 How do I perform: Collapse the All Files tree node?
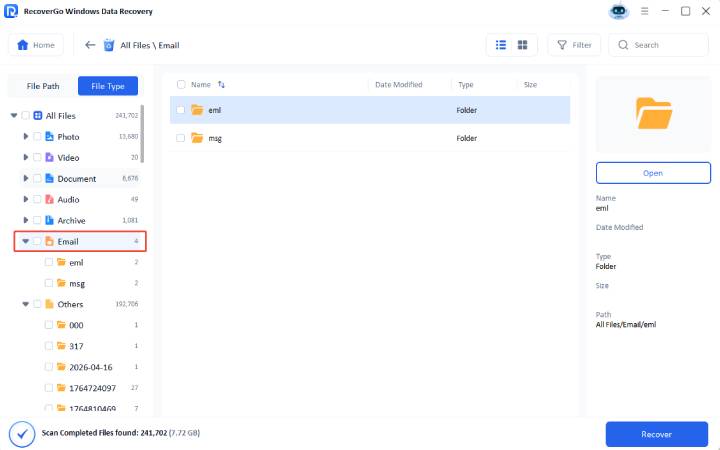tap(14, 116)
